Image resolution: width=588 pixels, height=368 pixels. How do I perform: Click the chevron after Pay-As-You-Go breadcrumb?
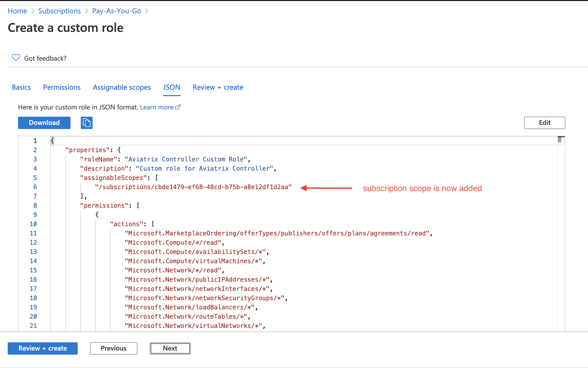(147, 11)
